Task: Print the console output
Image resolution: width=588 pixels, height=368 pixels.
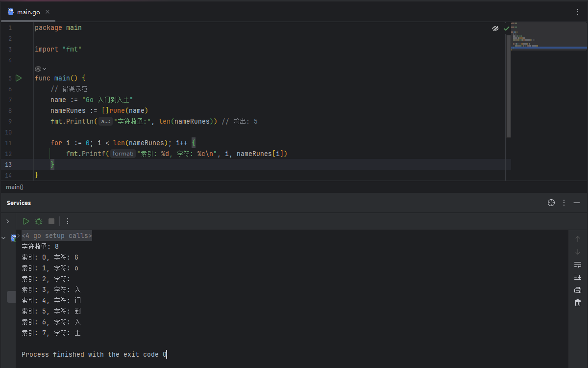Action: (x=578, y=290)
